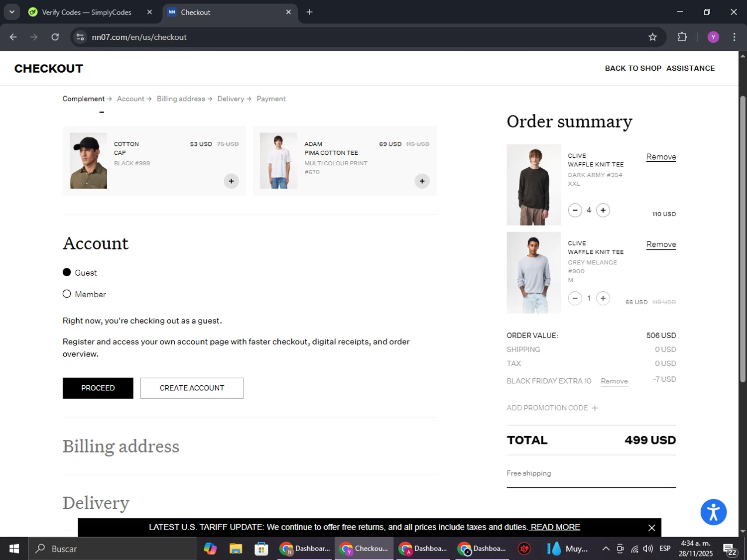Add Adam Pima Cotton Tee with its plus icon
747x560 pixels.
click(422, 181)
